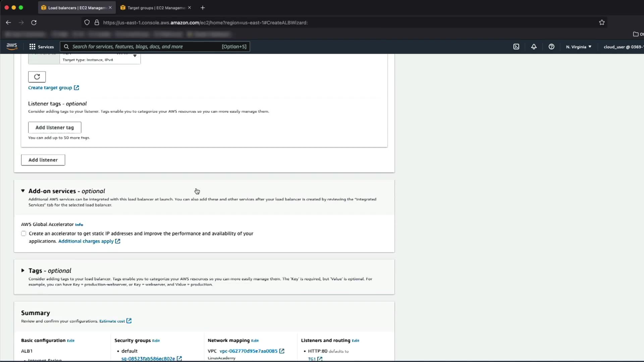The width and height of the screenshot is (644, 362).
Task: Click the Add listener button
Action: [43, 160]
